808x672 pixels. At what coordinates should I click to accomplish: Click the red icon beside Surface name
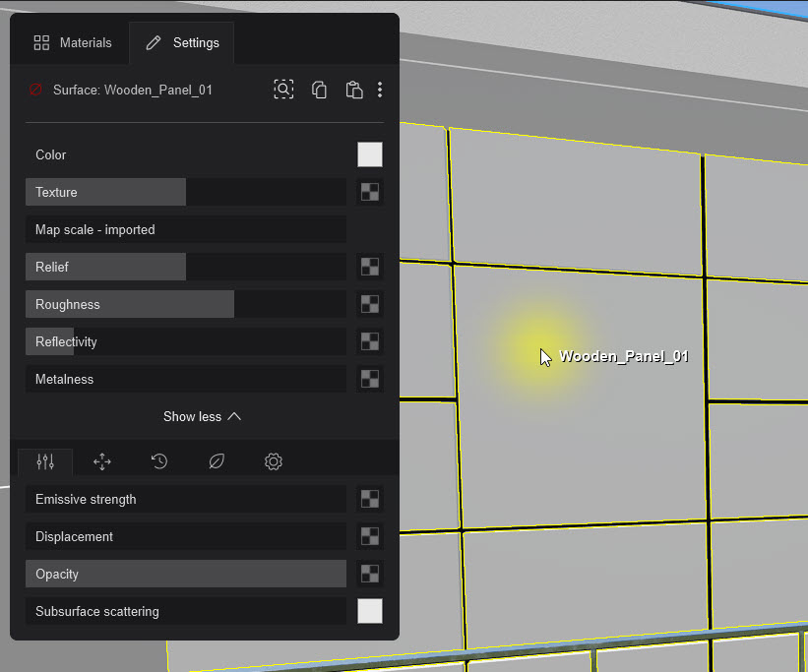point(35,90)
